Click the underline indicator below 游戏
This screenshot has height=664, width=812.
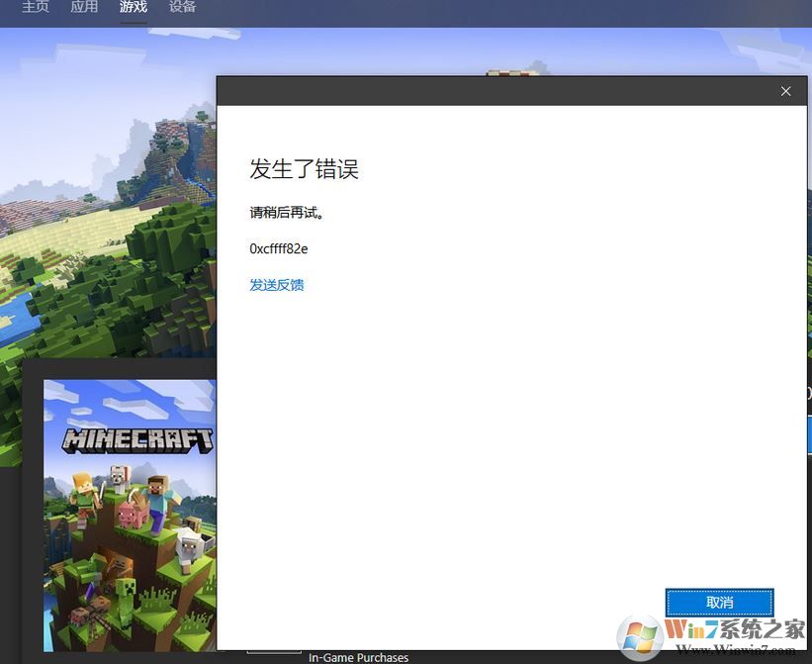pos(134,22)
